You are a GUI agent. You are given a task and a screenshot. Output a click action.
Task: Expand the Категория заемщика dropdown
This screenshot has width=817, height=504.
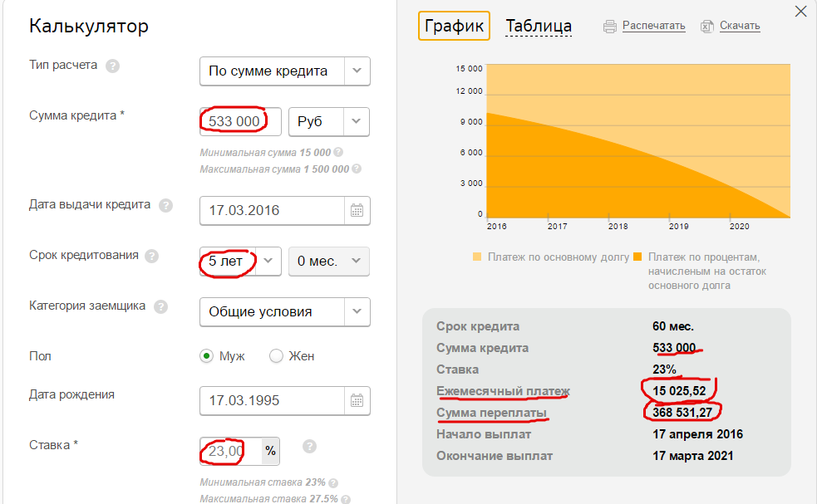357,312
